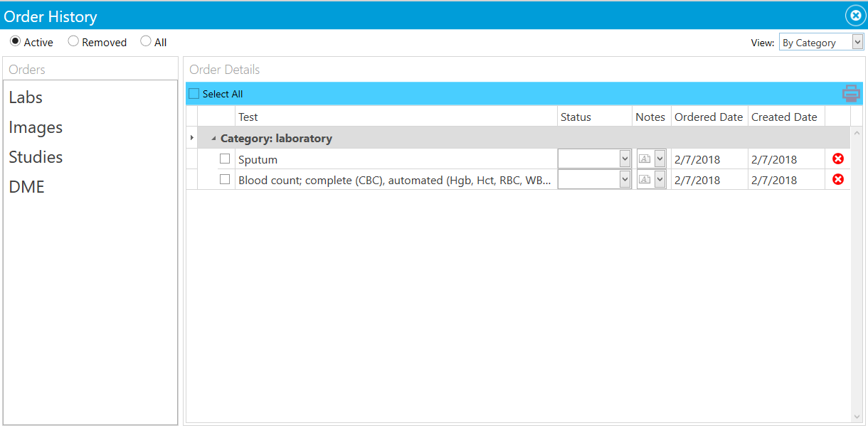Print the selected orders with the printer icon

[x=851, y=93]
